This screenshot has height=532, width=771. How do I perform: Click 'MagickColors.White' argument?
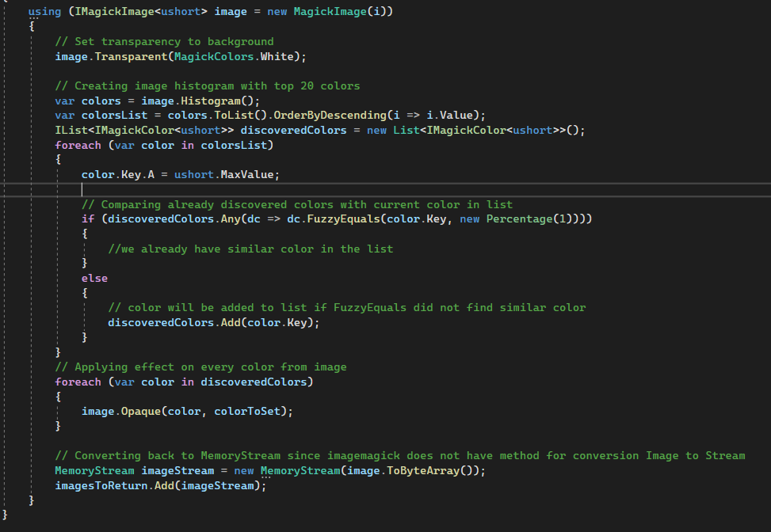[x=234, y=56]
